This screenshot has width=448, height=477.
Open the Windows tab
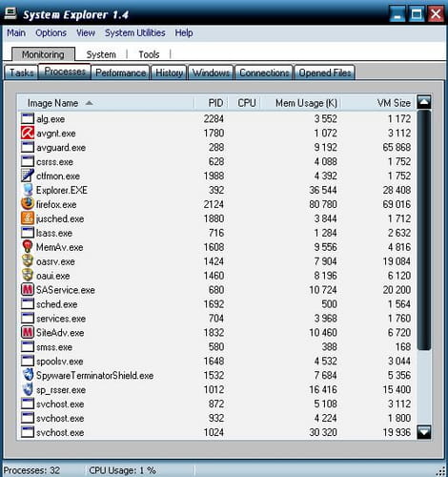[x=211, y=73]
